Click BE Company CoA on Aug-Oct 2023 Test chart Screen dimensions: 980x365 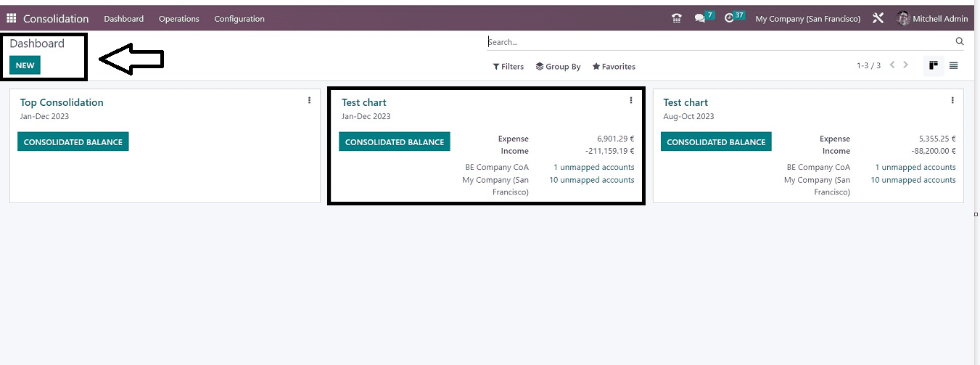click(818, 167)
